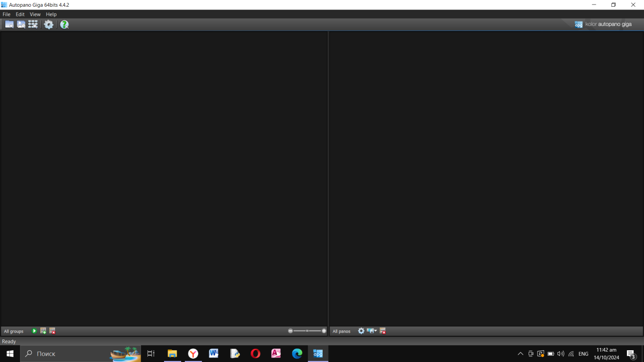Click the kolor autopano giga logo
Screen dimensions: 644x362
tap(603, 24)
